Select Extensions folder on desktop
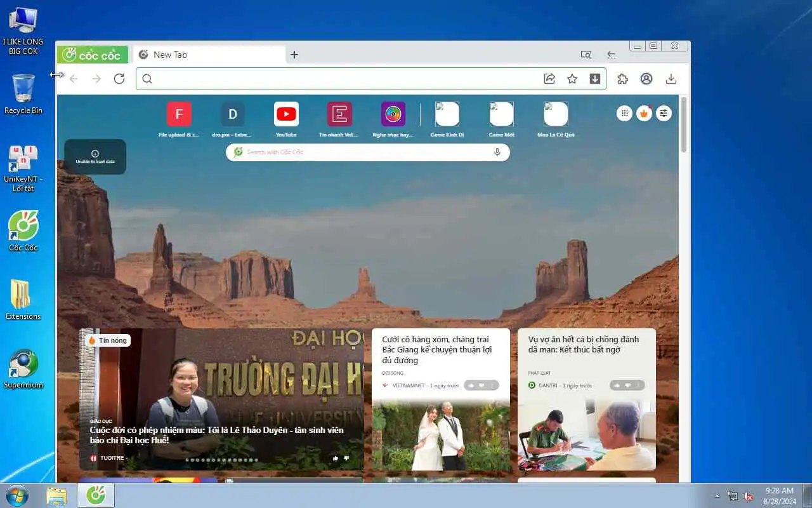The image size is (812, 508). [23, 300]
